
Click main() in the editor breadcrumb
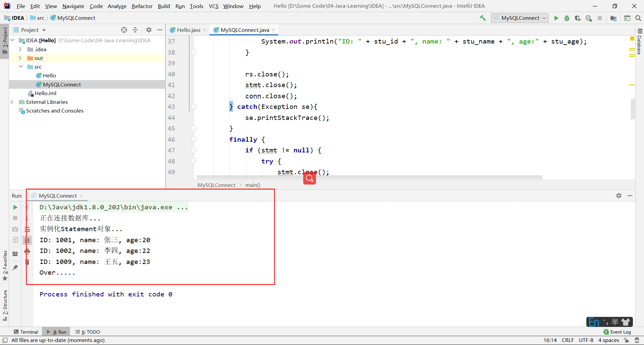[253, 185]
